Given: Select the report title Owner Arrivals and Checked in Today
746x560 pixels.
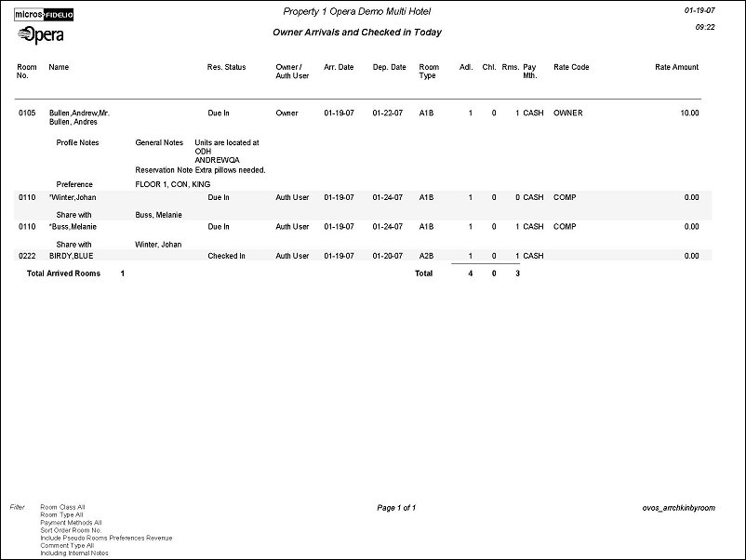Looking at the screenshot, I should coord(357,33).
